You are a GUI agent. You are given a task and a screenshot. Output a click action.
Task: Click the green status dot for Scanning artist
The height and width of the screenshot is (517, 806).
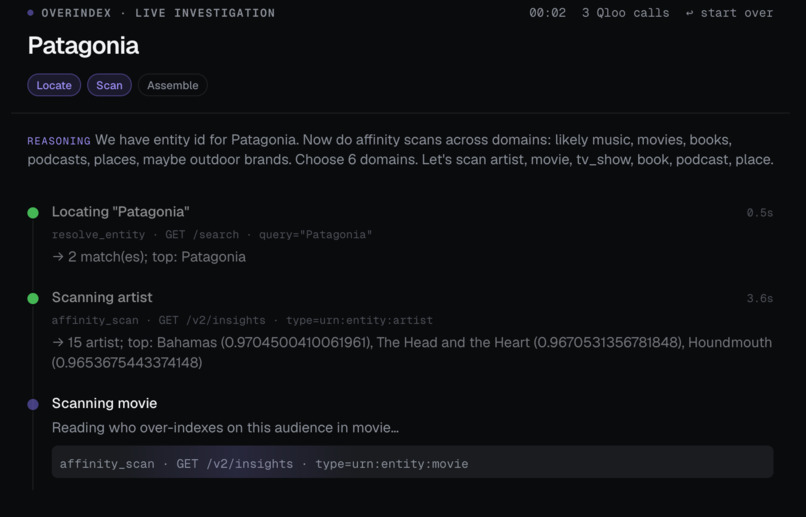tap(33, 299)
